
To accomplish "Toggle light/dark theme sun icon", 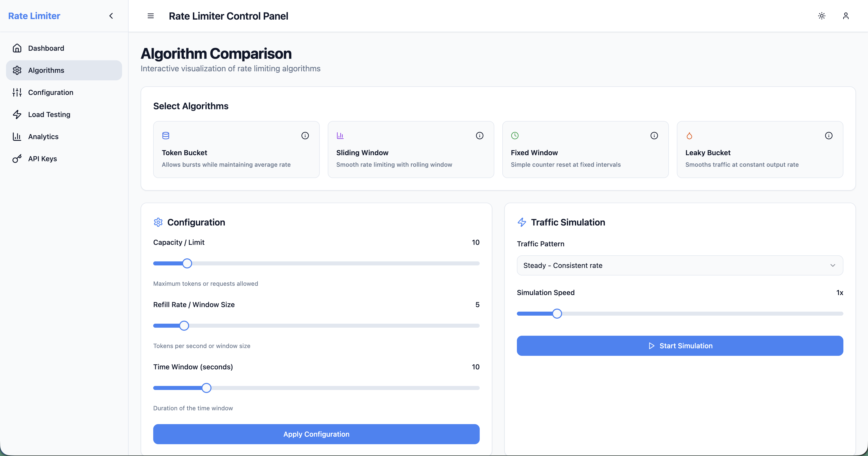I will (822, 16).
